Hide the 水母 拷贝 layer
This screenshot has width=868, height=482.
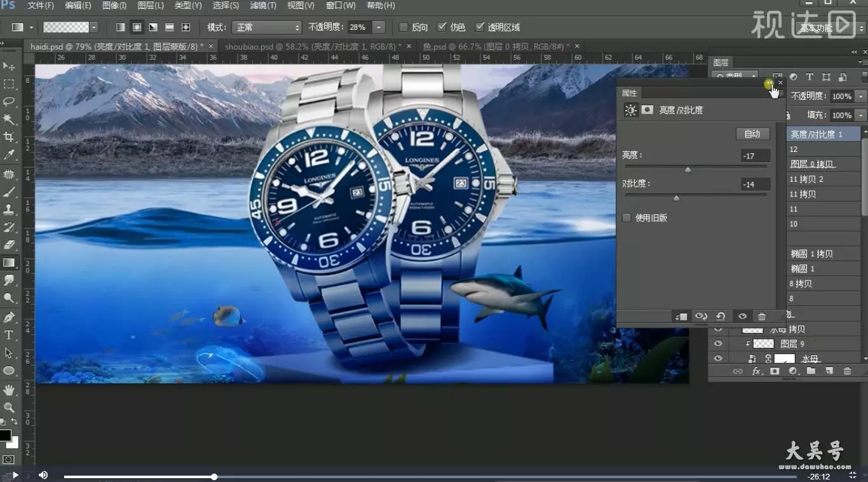718,329
